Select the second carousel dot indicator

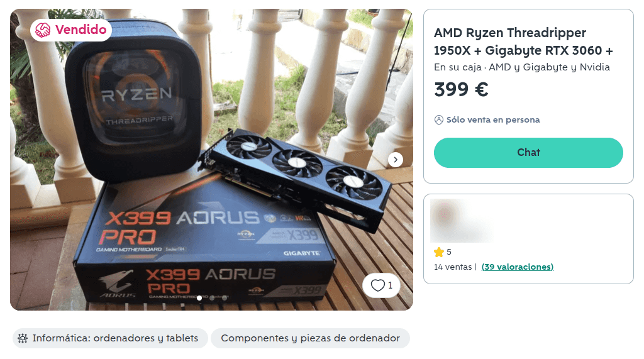(212, 298)
